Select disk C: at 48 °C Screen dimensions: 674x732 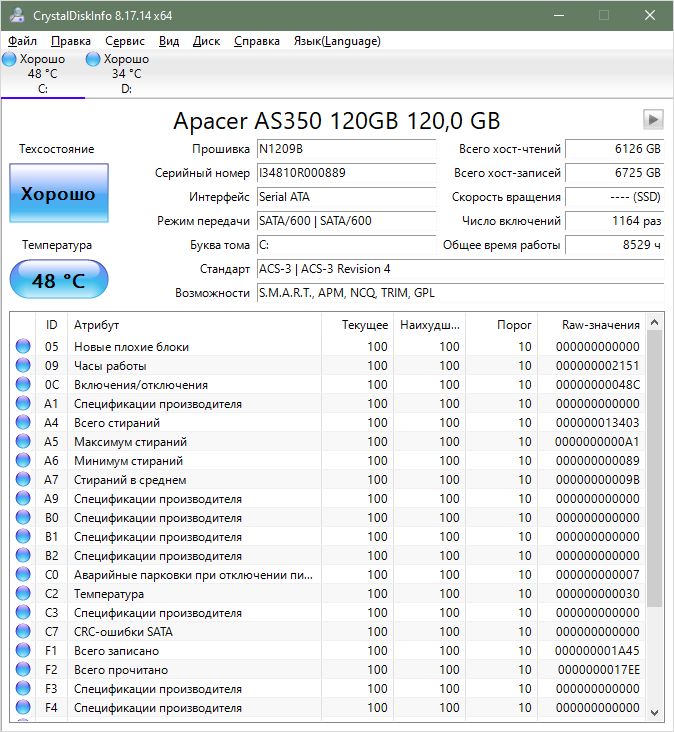coord(42,74)
